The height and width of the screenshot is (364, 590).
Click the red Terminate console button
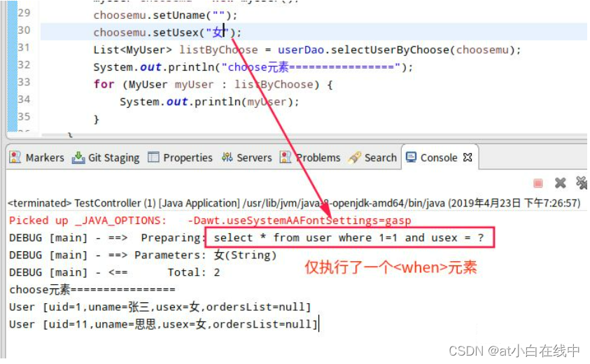tap(538, 183)
